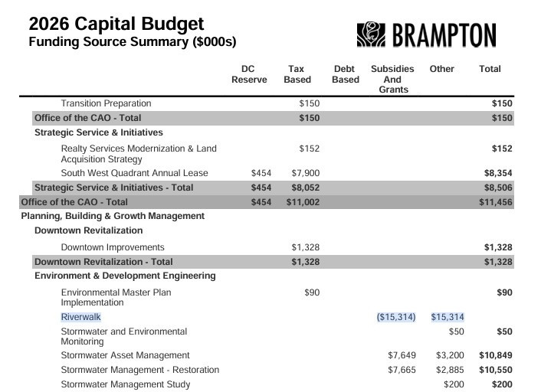Click the BRAMPTON wordmark text
The image size is (541, 392).
tap(444, 36)
